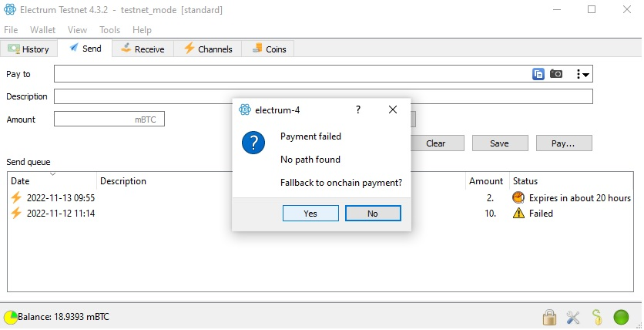Image resolution: width=644 pixels, height=330 pixels.
Task: Click the Pay... button
Action: point(564,143)
